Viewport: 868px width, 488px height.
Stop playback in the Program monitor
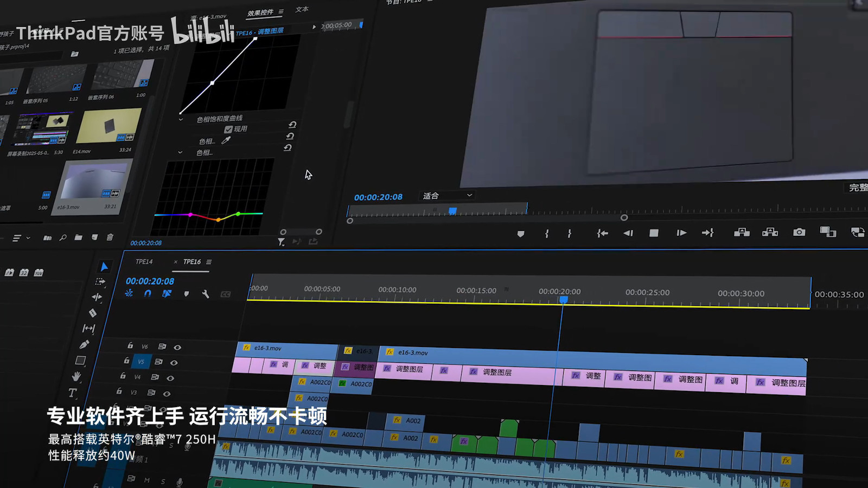(x=654, y=233)
